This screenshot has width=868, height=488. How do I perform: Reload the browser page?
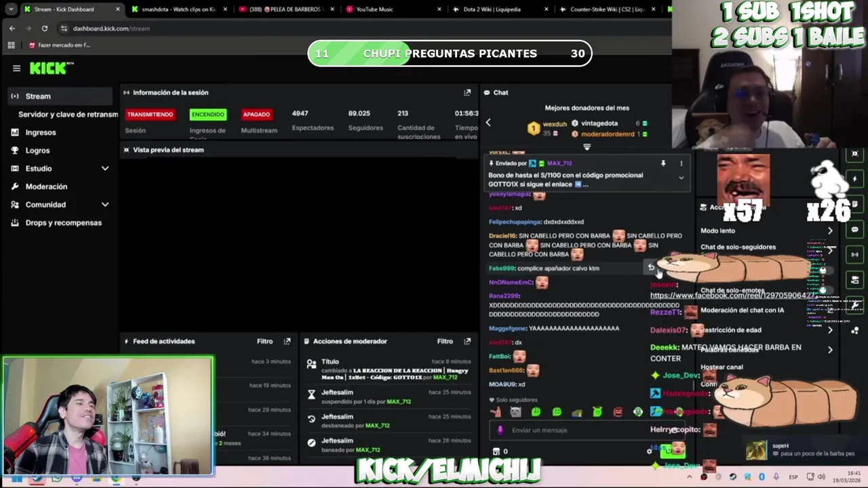point(45,28)
